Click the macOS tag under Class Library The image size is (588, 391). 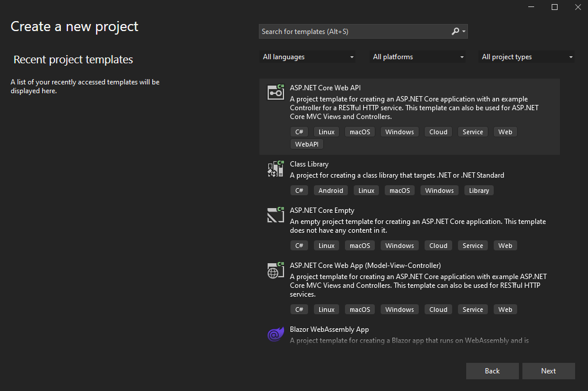click(x=400, y=191)
